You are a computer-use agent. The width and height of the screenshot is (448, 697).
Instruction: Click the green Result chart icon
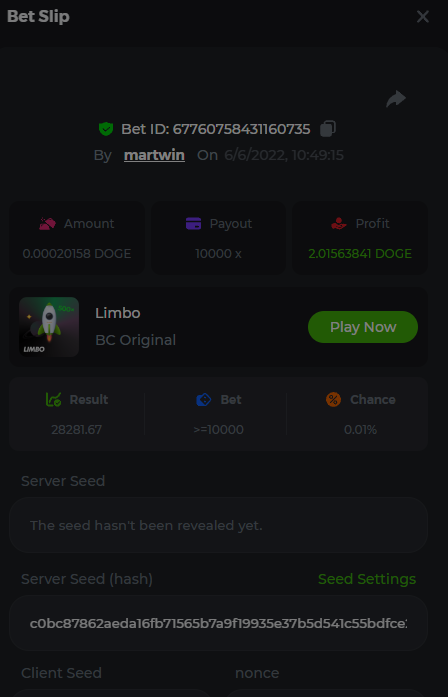pos(54,400)
